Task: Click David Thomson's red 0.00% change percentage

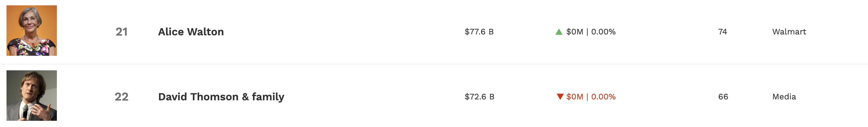Action: pos(603,97)
